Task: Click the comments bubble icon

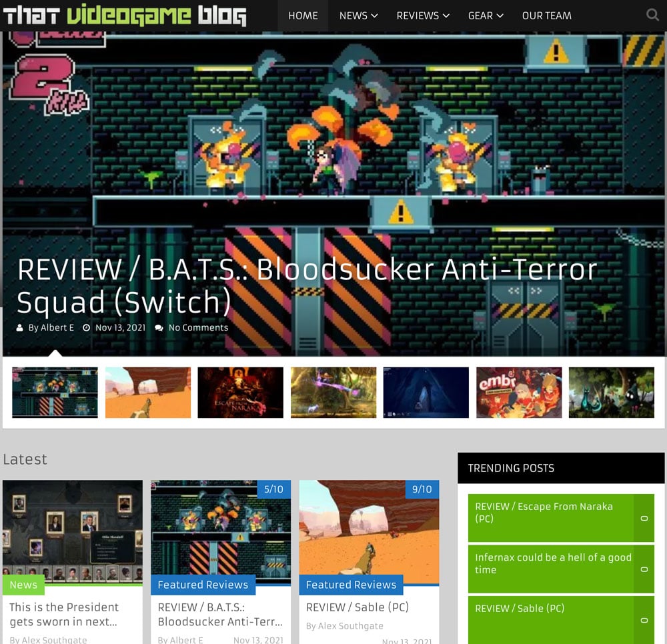Action: pos(159,328)
